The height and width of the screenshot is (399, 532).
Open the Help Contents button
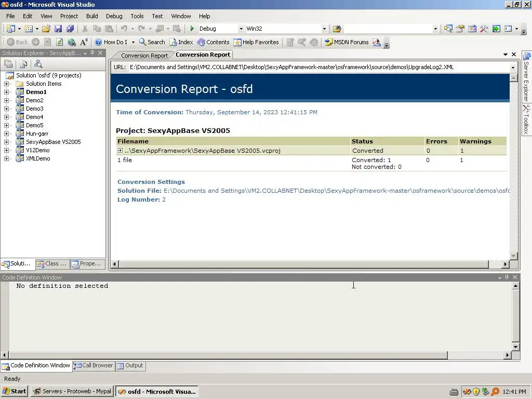pos(214,42)
